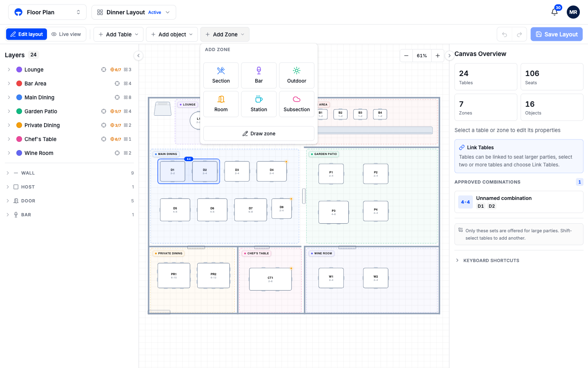Screen dimensions: 588x368
Task: Expand the Lounge layer
Action: tap(9, 70)
